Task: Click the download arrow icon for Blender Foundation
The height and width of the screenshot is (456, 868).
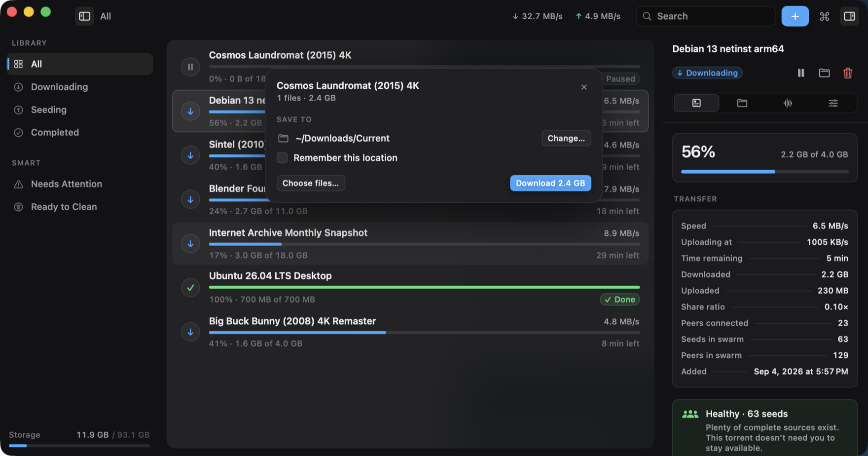Action: point(190,199)
